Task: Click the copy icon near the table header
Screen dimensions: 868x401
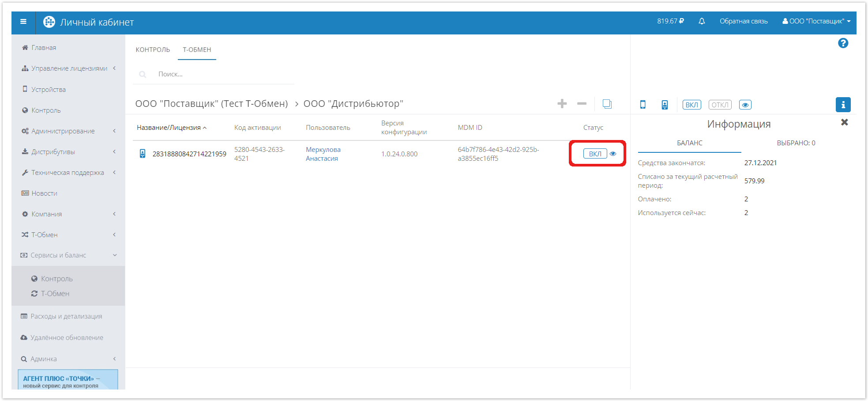Action: (607, 104)
